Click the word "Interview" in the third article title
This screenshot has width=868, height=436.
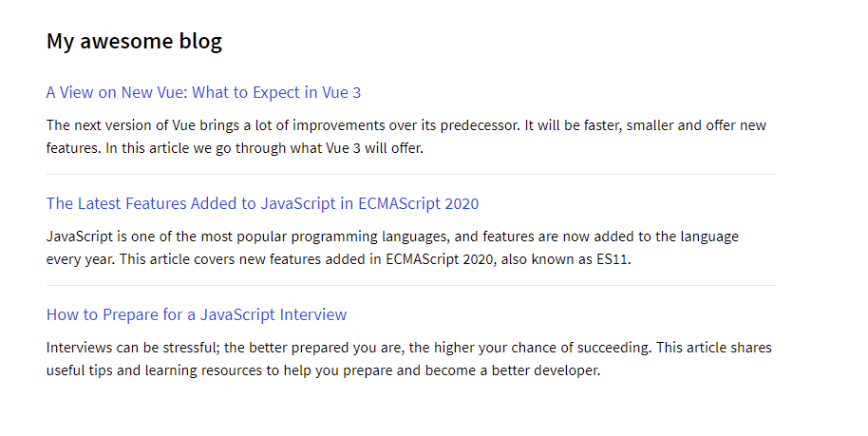(313, 314)
